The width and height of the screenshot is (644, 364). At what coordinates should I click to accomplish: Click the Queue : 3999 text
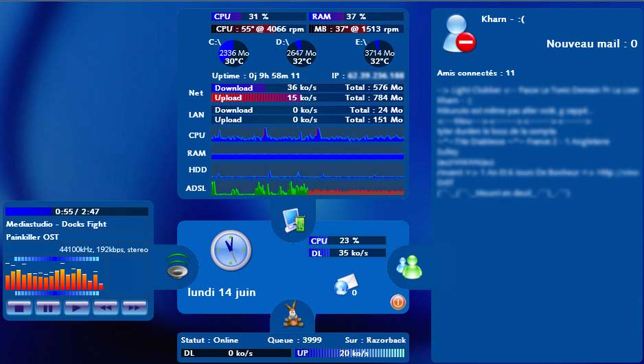click(295, 340)
